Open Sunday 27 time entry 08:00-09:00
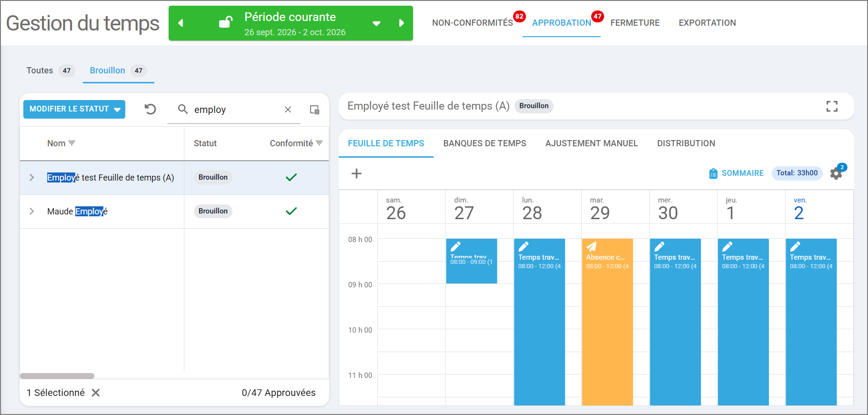The image size is (868, 415). [472, 261]
